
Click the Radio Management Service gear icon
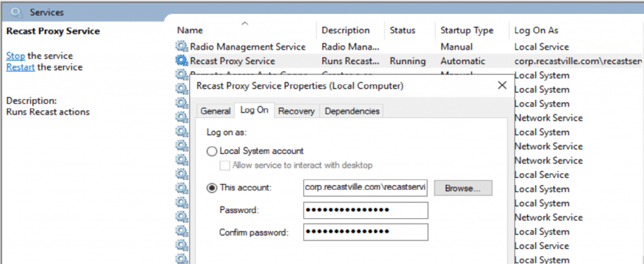tap(182, 47)
